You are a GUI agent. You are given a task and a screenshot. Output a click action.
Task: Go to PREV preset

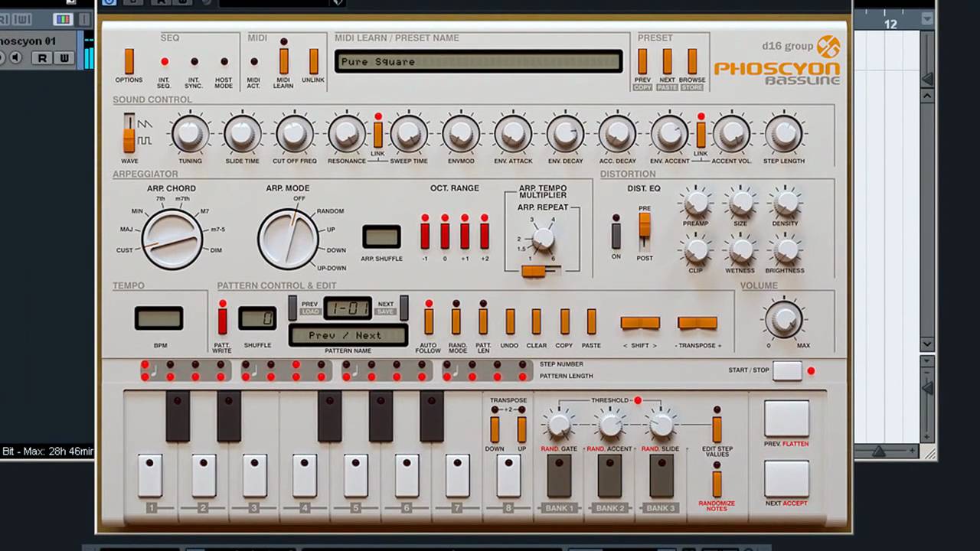tap(642, 61)
